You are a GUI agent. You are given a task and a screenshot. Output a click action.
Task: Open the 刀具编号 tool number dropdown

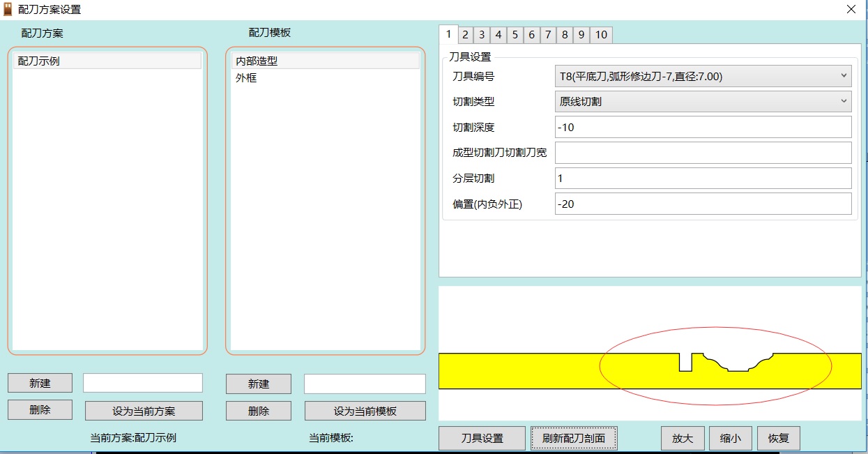tap(703, 76)
